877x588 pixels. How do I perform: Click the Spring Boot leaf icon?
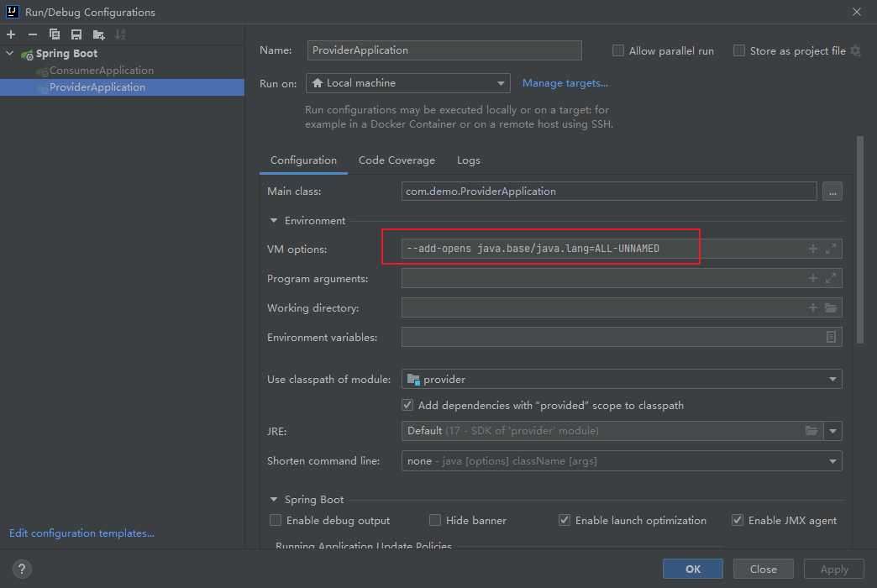click(27, 55)
